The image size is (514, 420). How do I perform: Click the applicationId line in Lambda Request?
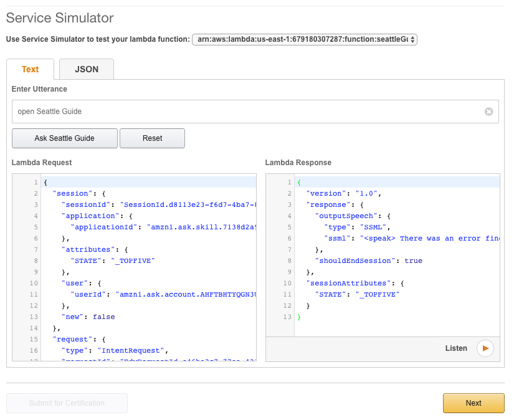pos(163,227)
